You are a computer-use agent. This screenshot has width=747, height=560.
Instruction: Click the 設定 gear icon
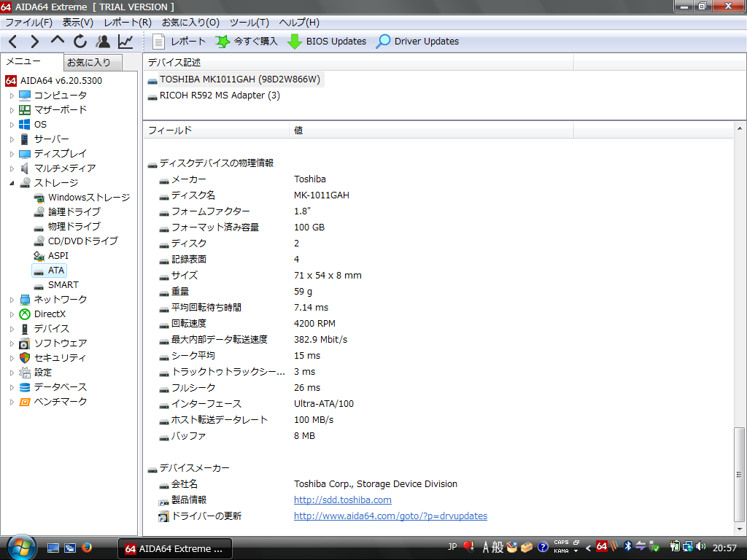point(25,373)
